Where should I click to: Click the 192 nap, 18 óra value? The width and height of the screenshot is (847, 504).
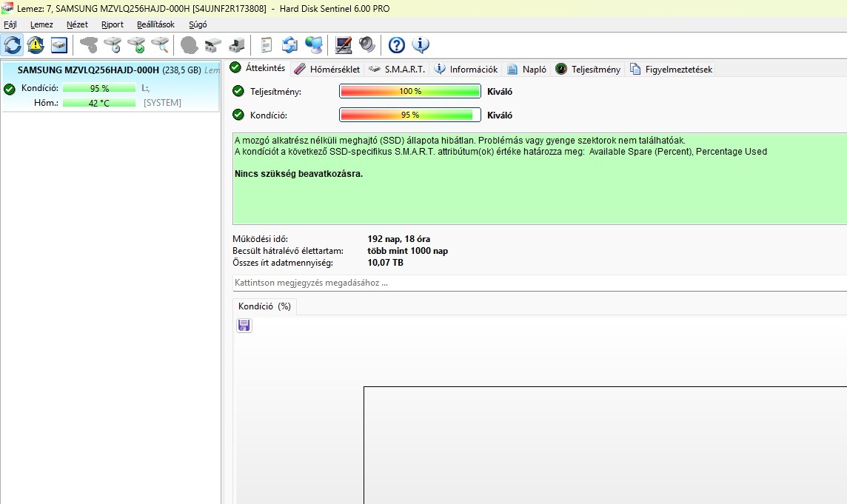click(x=398, y=239)
